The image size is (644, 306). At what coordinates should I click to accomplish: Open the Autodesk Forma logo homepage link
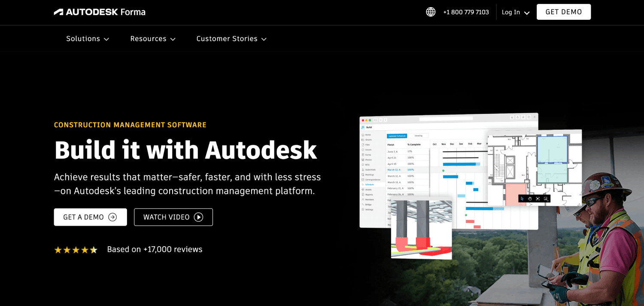(x=100, y=12)
